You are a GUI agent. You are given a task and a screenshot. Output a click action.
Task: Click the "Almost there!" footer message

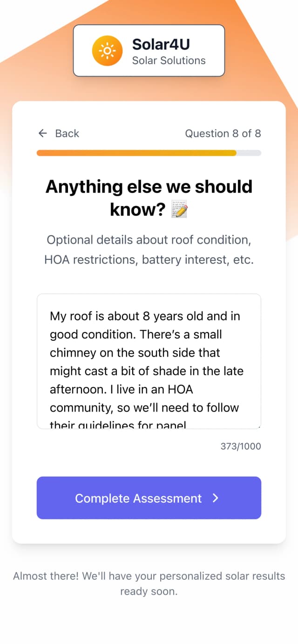pyautogui.click(x=149, y=584)
